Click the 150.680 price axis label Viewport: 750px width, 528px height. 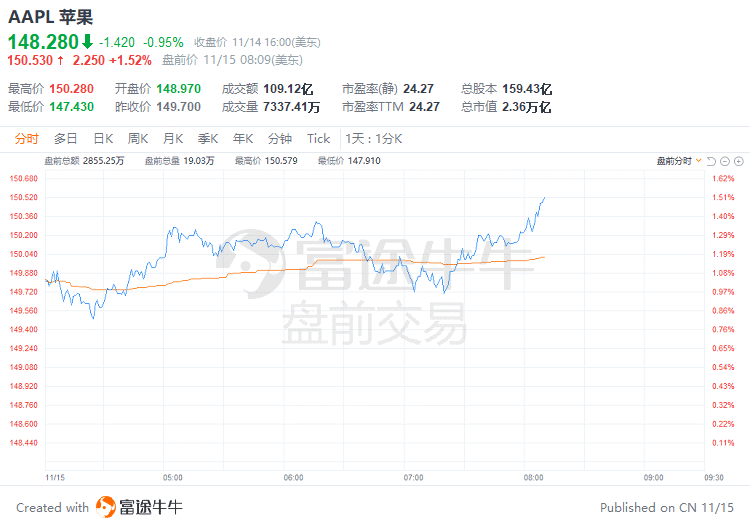[23, 178]
